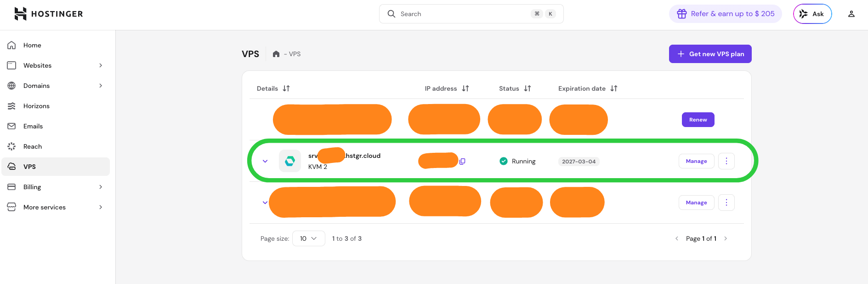
Task: Click the gift icon in referral banner
Action: [x=682, y=14]
